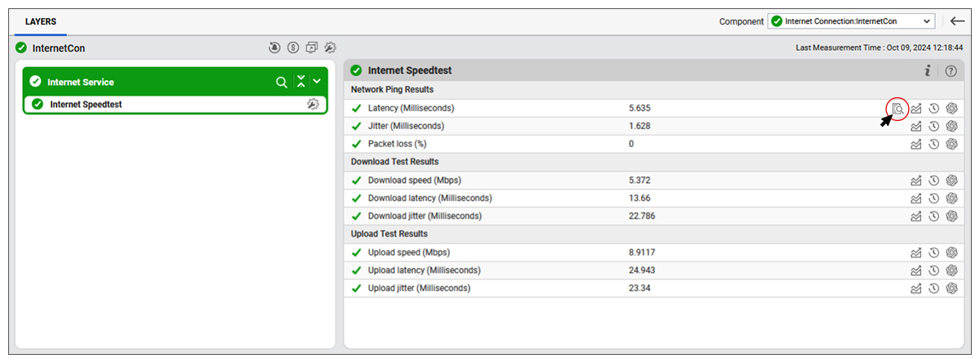Click configure icon on Internet Speedtest row
The height and width of the screenshot is (363, 980).
312,104
